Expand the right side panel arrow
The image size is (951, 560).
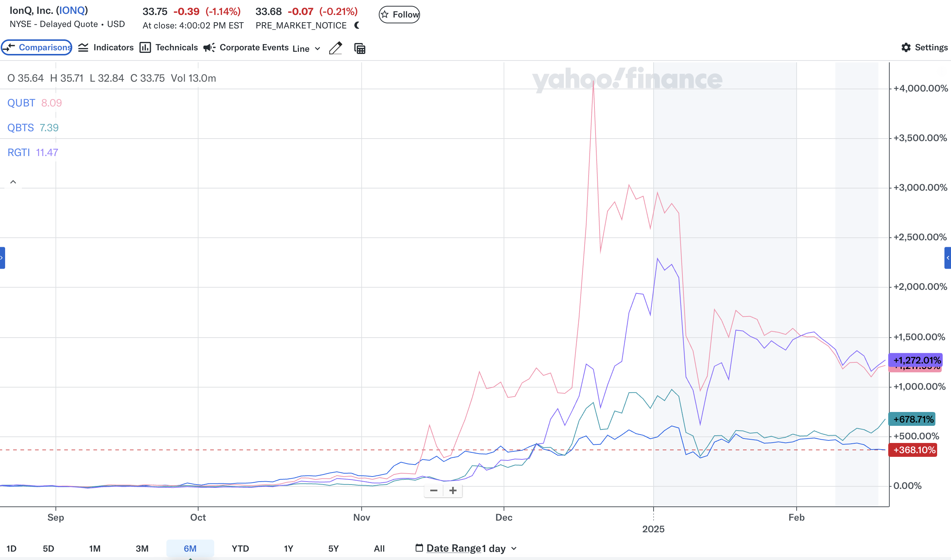click(948, 258)
